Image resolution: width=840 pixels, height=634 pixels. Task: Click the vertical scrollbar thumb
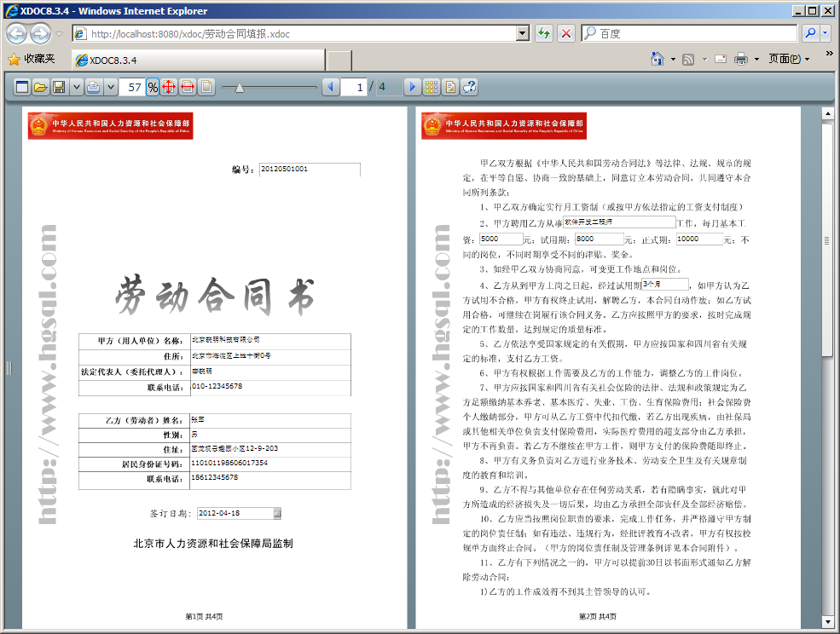(828, 241)
